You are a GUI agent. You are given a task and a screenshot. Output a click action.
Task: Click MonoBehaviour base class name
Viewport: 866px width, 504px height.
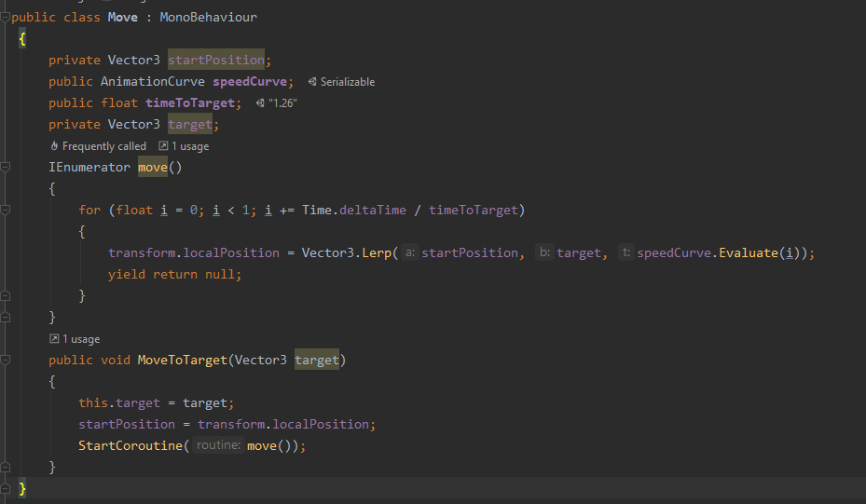click(x=208, y=17)
